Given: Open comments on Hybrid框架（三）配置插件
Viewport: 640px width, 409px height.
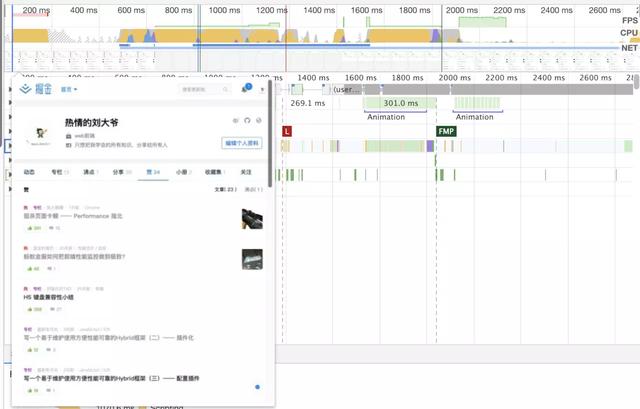Looking at the screenshot, I should (x=51, y=391).
